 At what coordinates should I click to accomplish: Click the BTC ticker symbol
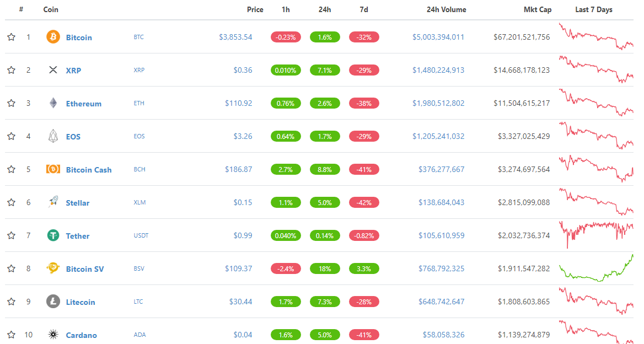[139, 37]
